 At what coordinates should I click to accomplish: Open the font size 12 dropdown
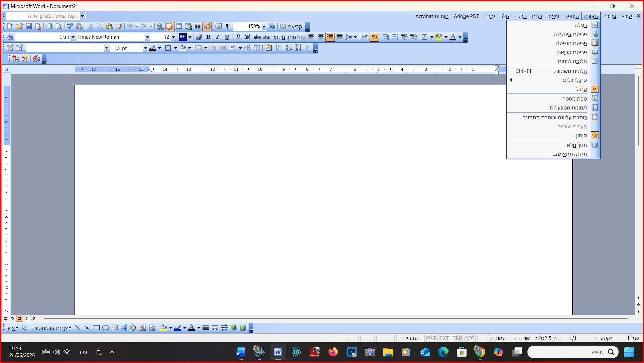tap(173, 37)
